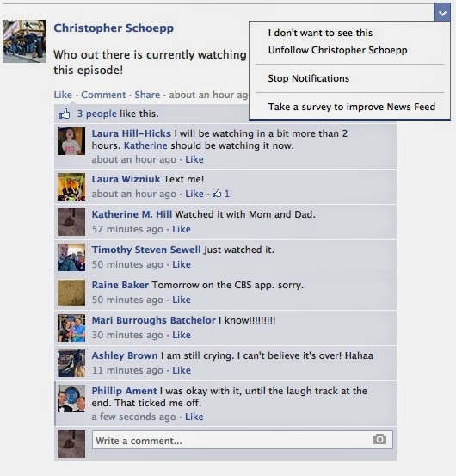Click Comment link under the post
456x476 pixels.
pyautogui.click(x=103, y=95)
